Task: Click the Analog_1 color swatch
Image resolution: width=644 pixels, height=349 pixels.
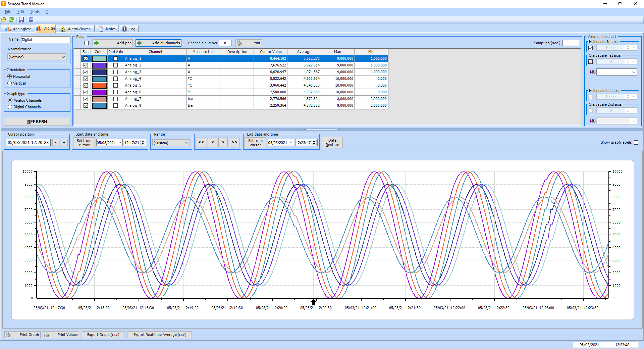Action: click(x=99, y=58)
